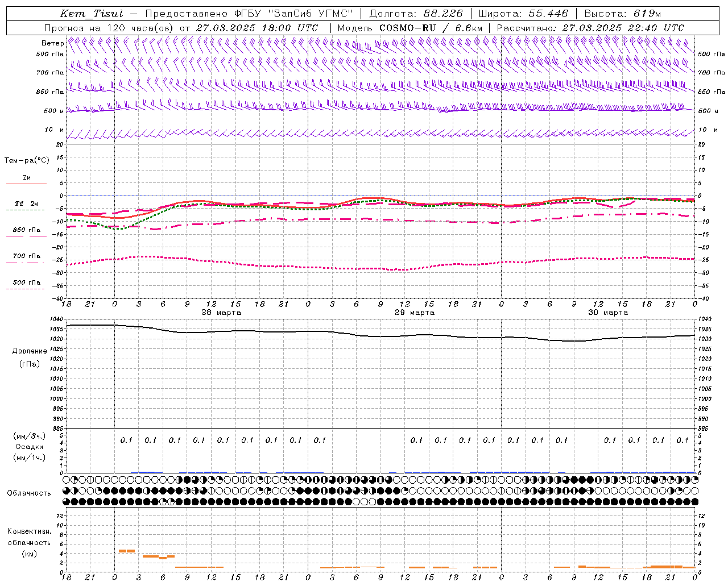Click the "Ветер" wind panel label
This screenshot has height=582, width=728.
(53, 43)
